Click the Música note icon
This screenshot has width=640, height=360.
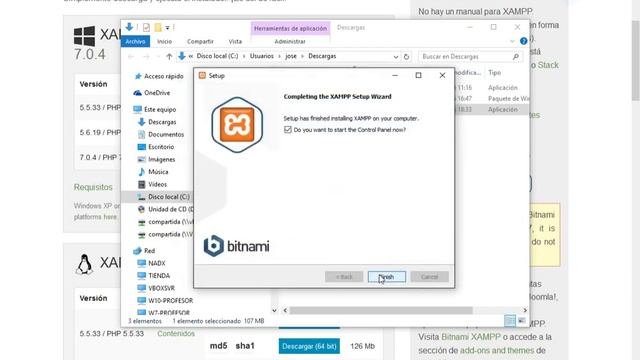click(x=142, y=172)
